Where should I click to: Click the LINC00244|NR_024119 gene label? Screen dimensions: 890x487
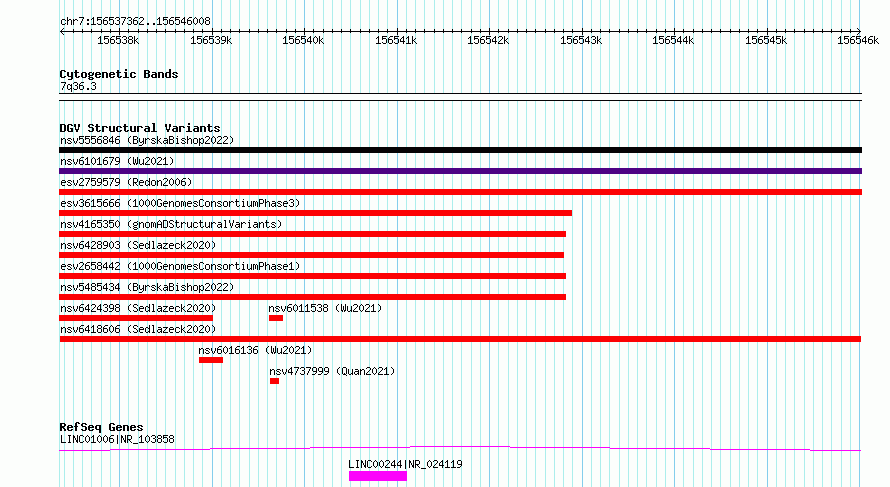[405, 464]
